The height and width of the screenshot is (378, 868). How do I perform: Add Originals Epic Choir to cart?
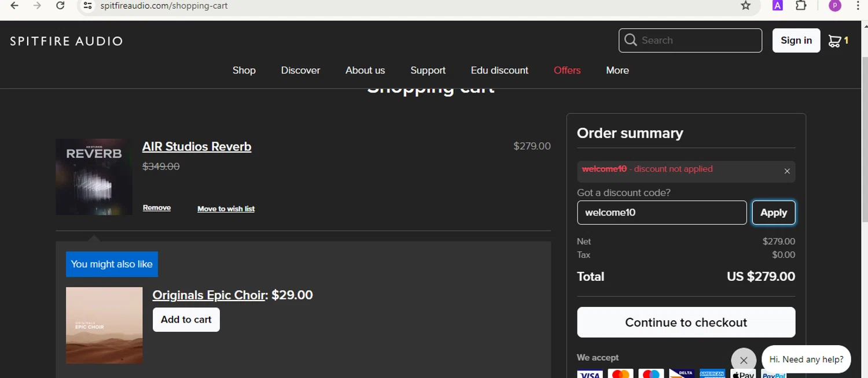186,320
